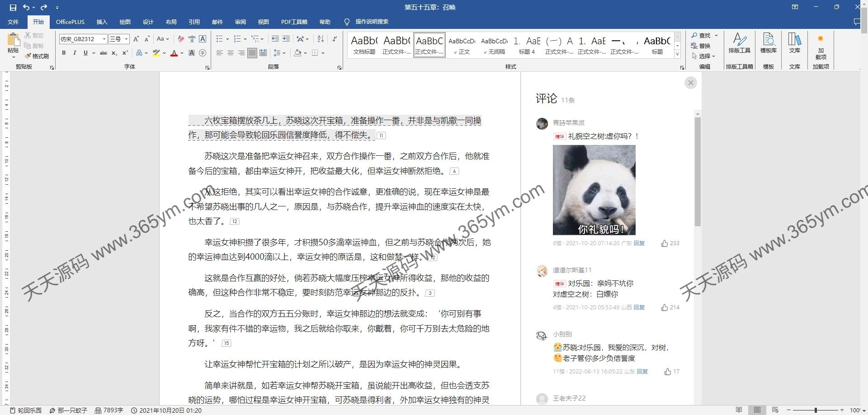868x415 pixels.
Task: Click the yellow text highlight color button
Action: (156, 53)
